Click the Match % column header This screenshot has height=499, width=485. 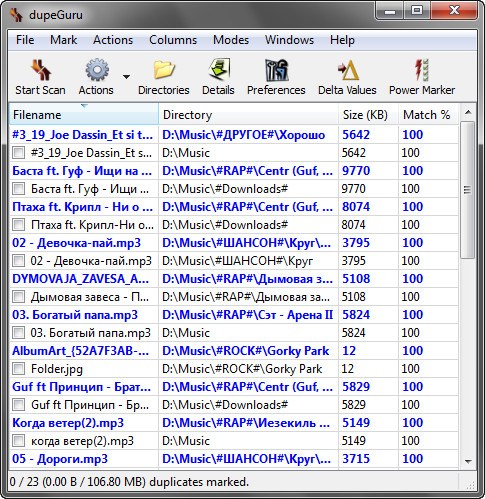tap(428, 115)
